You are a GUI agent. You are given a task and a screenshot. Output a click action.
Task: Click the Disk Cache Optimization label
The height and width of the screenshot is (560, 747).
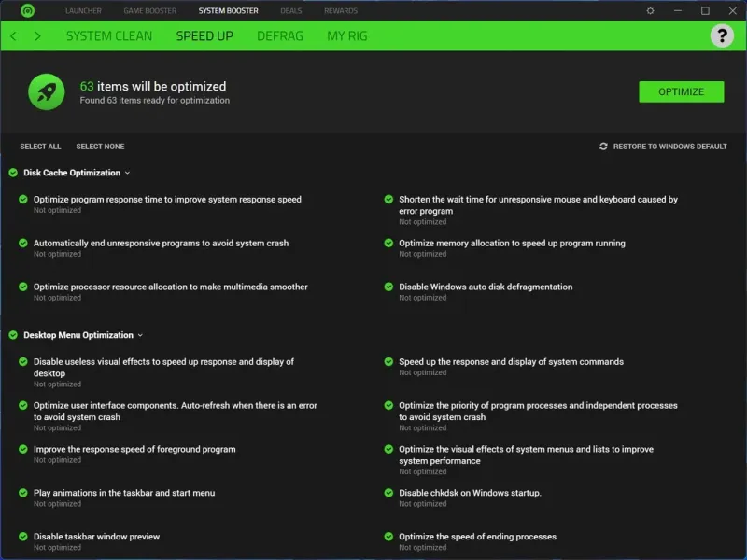[72, 173]
